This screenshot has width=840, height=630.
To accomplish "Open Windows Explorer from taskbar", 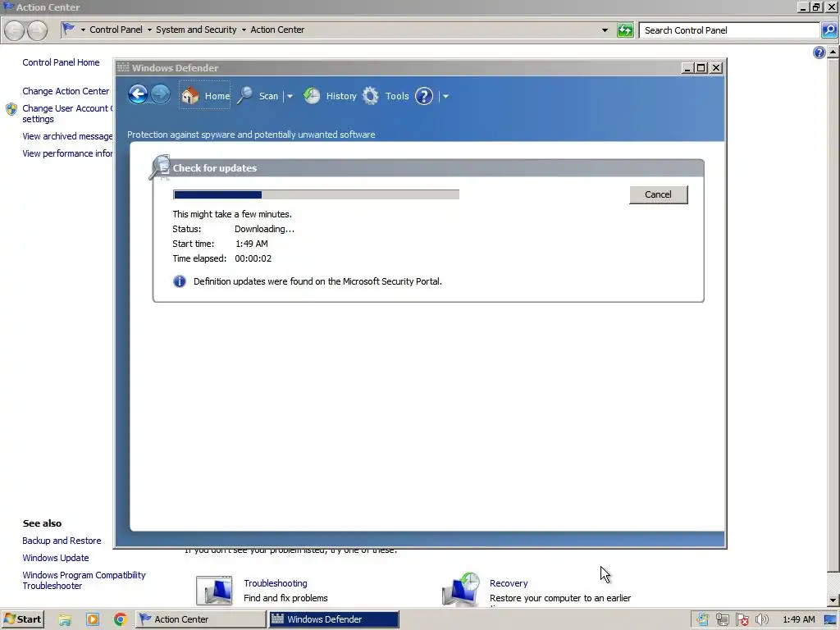I will [65, 620].
